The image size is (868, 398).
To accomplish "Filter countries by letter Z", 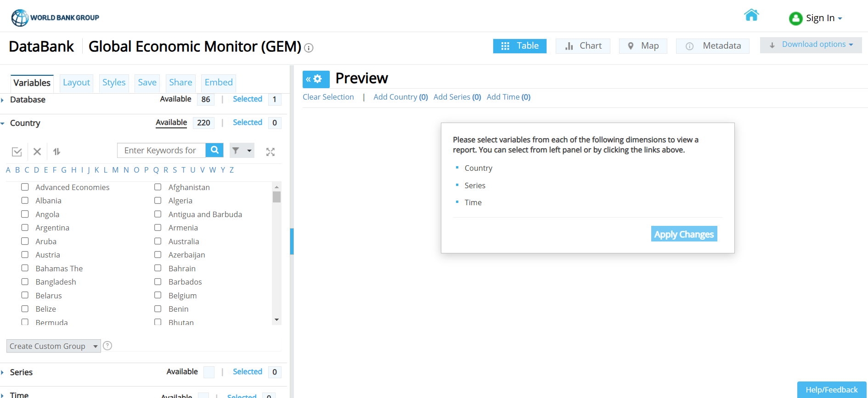I will [231, 170].
